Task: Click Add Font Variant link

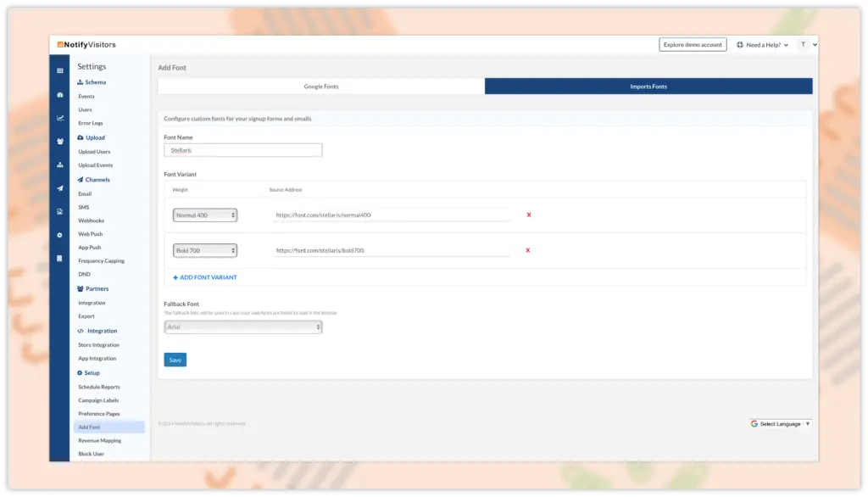Action: coord(205,277)
